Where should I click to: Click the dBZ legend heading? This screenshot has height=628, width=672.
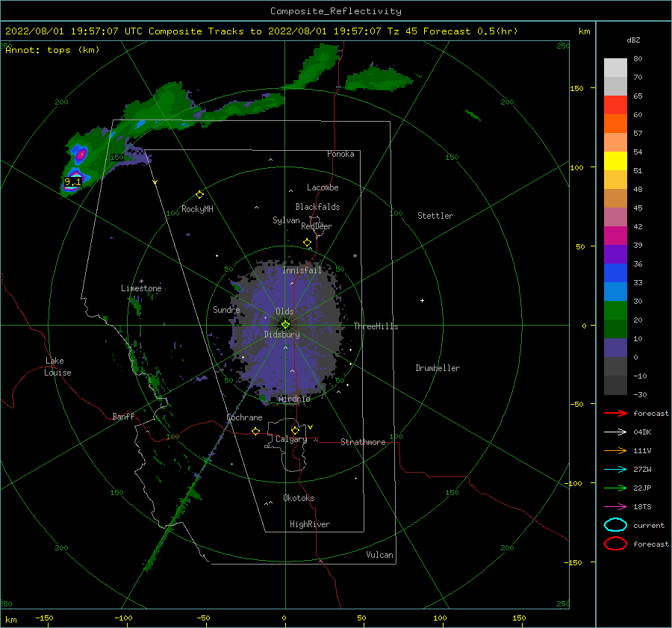(633, 40)
